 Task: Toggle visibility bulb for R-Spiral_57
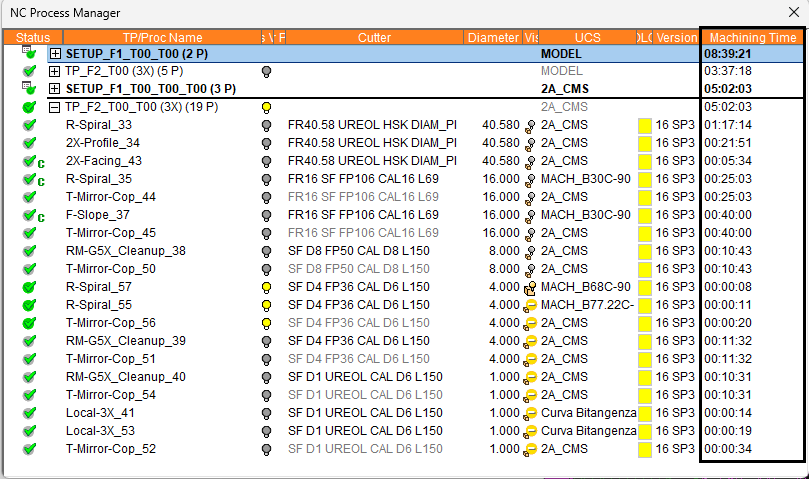[266, 287]
